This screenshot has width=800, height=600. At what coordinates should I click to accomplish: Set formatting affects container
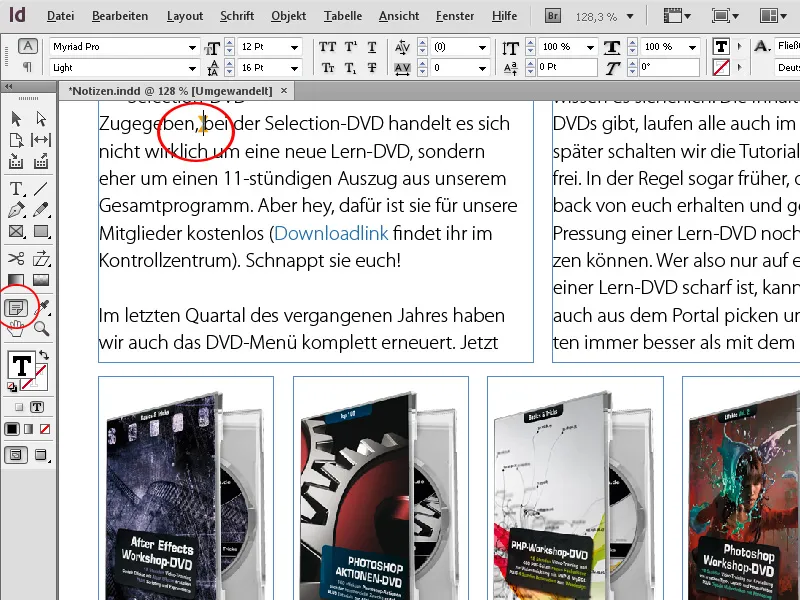click(19, 407)
